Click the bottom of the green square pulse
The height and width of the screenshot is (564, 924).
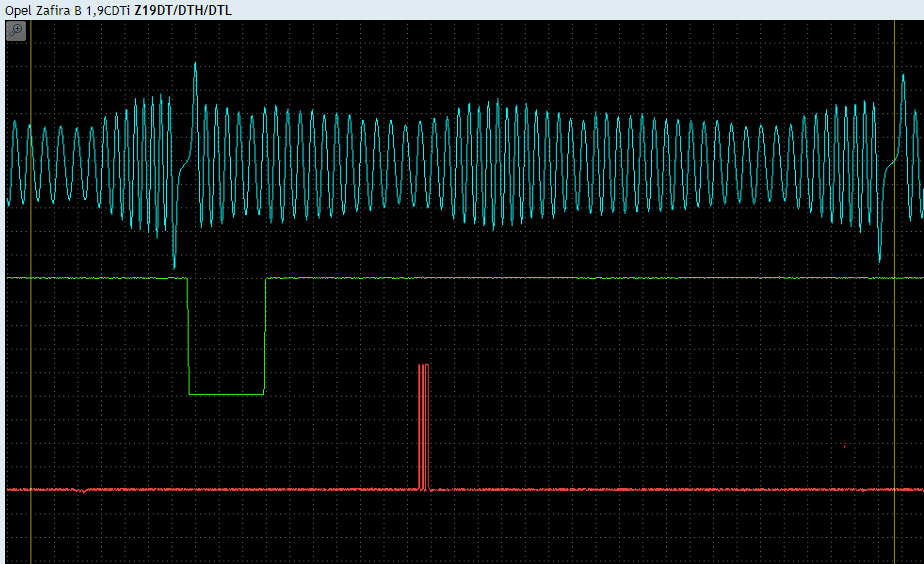pos(226,394)
